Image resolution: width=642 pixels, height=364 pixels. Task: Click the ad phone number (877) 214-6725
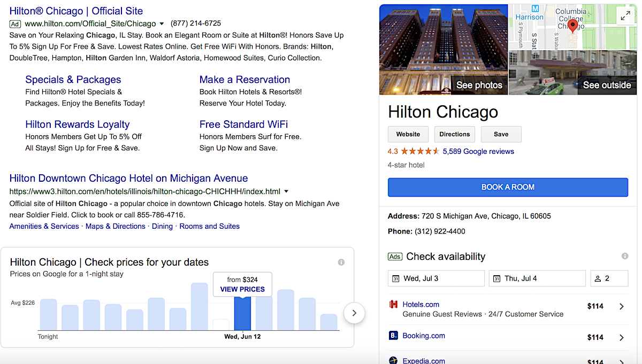(196, 24)
